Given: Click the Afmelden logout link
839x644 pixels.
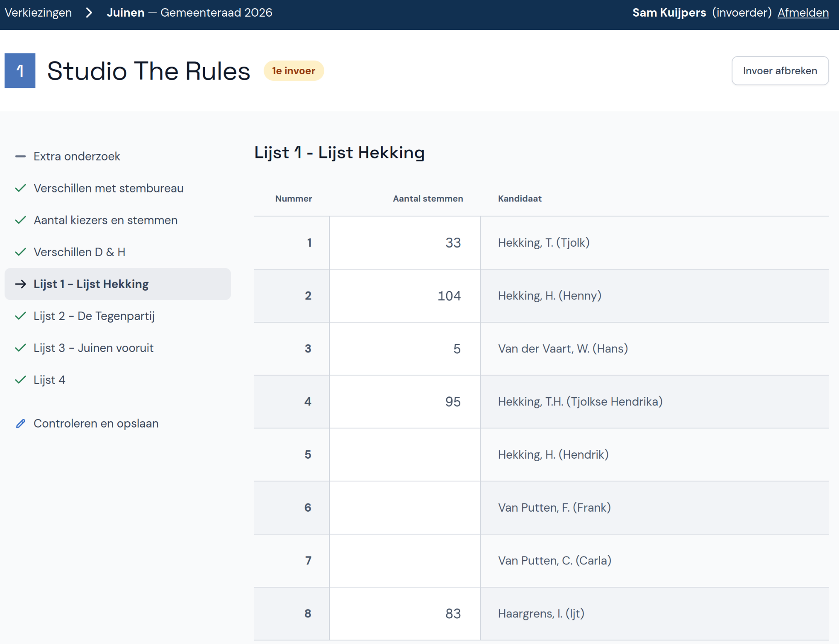Looking at the screenshot, I should coord(803,12).
